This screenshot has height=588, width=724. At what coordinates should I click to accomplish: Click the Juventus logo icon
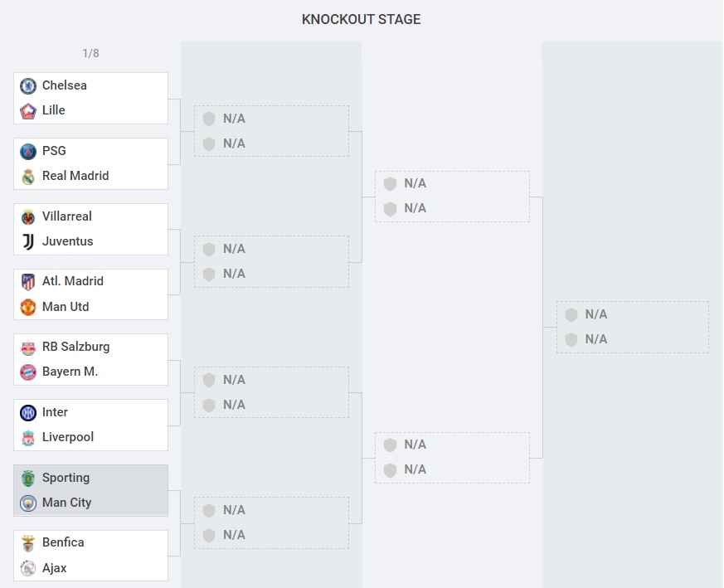pyautogui.click(x=28, y=241)
